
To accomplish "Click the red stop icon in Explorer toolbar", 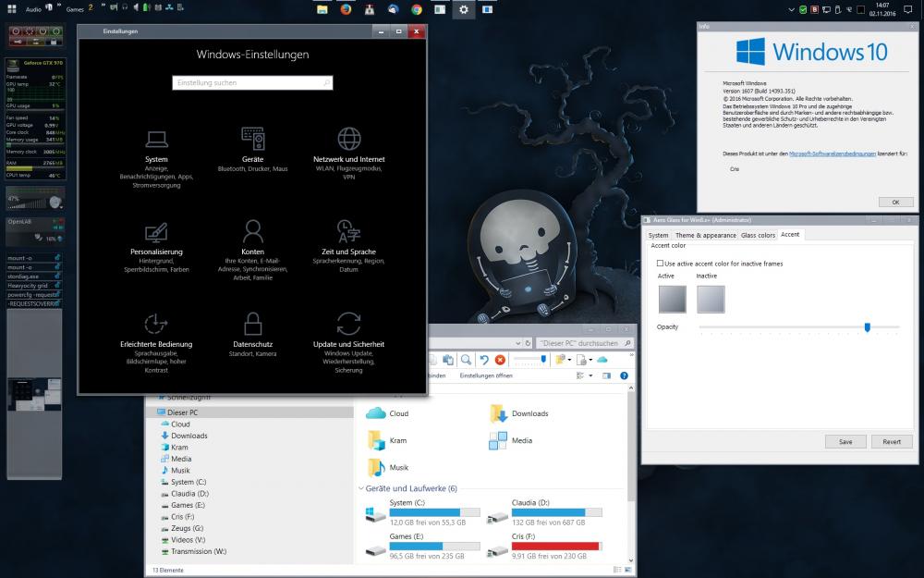I will click(x=500, y=360).
